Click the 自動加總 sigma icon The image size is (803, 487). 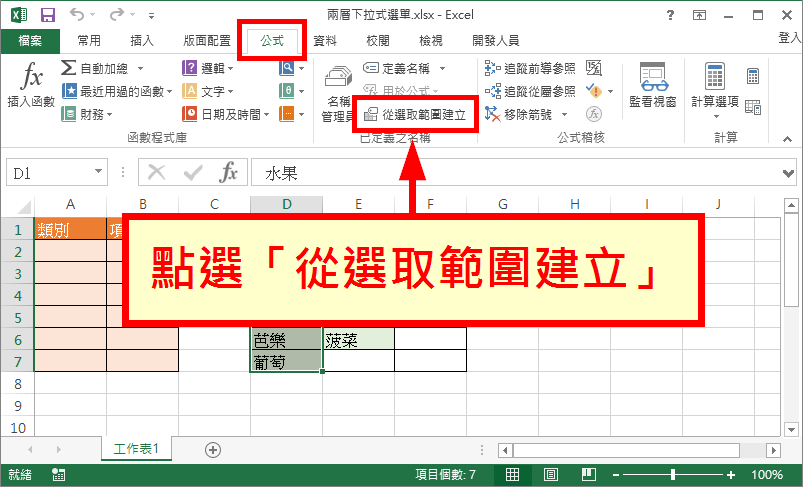[x=69, y=68]
